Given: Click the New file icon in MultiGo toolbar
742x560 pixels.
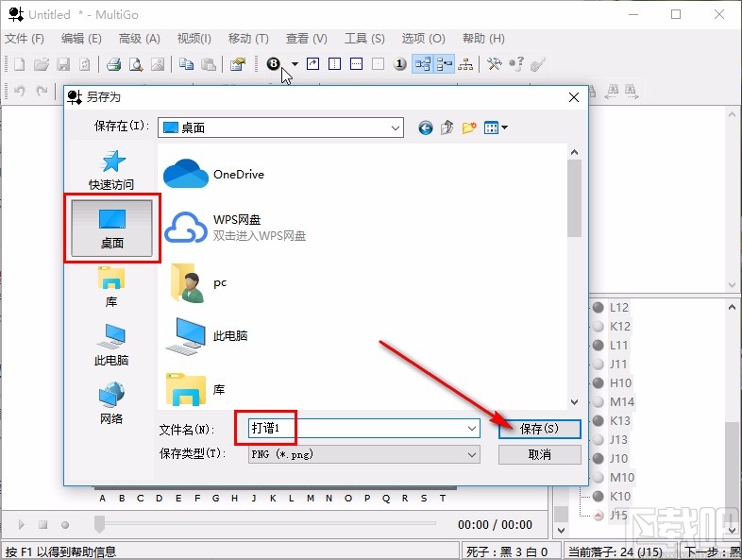Looking at the screenshot, I should coord(19,64).
